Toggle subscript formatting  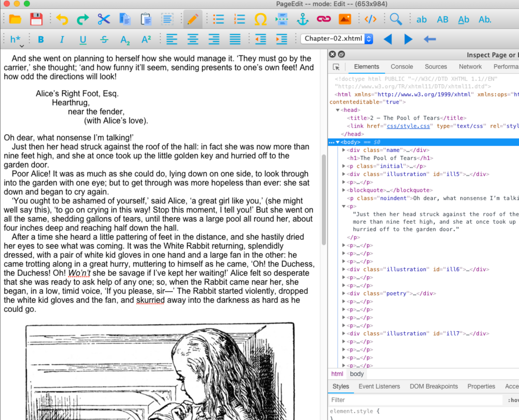point(125,40)
